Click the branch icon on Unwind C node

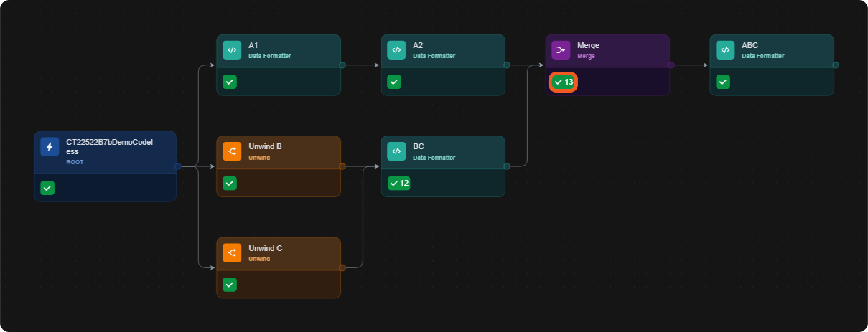[232, 253]
